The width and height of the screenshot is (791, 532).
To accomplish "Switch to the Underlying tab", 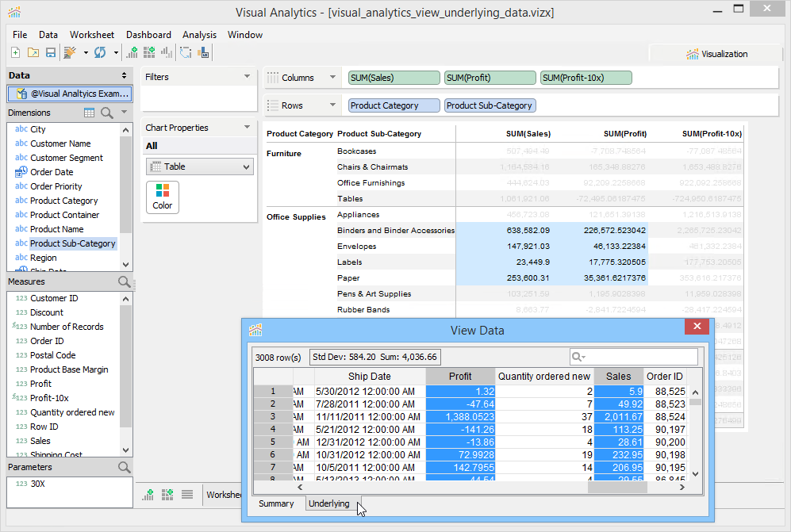I will (329, 503).
